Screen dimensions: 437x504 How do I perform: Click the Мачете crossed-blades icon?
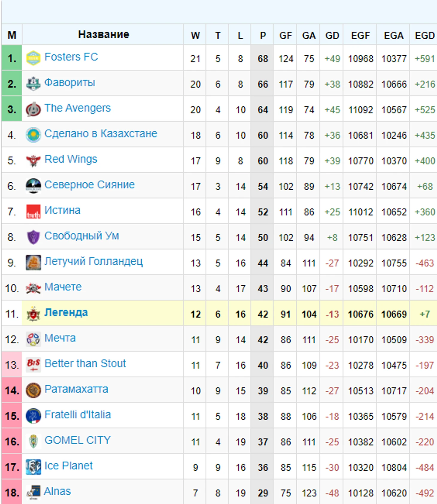tap(33, 288)
